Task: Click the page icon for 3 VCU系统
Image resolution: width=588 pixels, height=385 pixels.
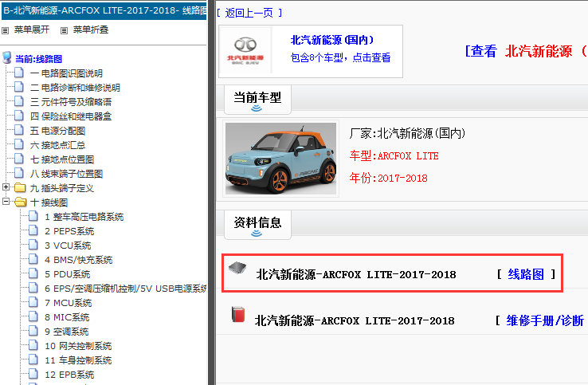Action: tap(33, 245)
